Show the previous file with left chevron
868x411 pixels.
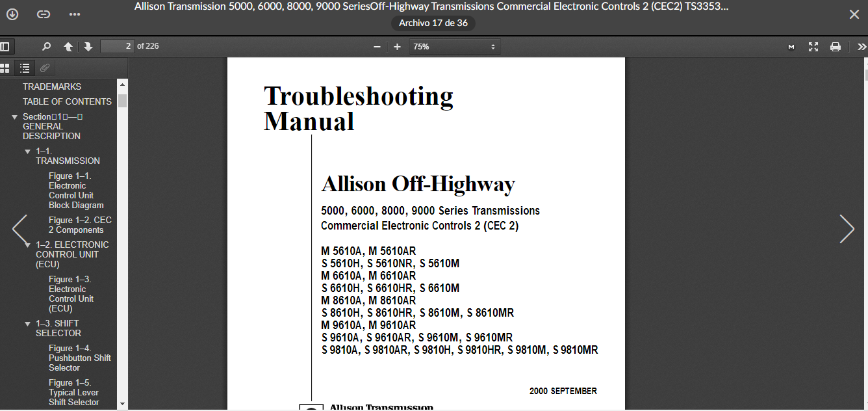coord(19,229)
